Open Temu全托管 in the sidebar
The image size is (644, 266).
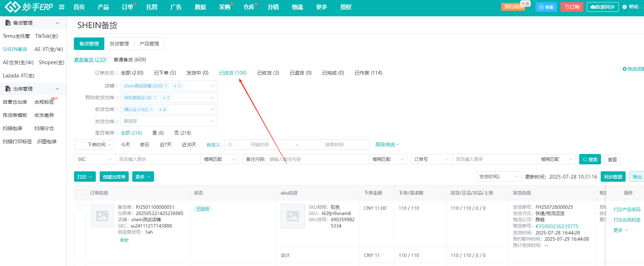point(16,36)
